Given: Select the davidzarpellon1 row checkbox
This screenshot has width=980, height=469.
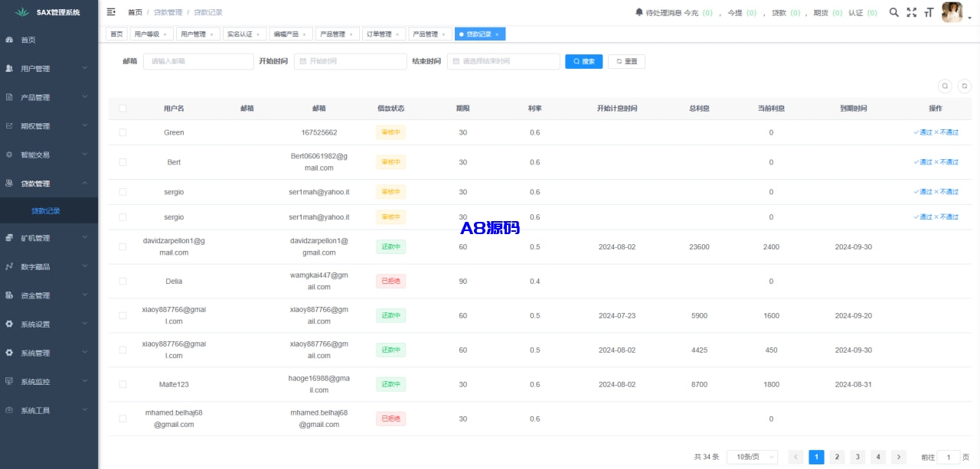Looking at the screenshot, I should [122, 246].
